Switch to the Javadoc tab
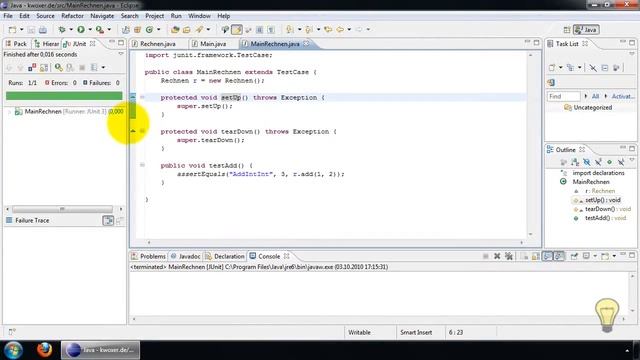This screenshot has height=360, width=640. [x=186, y=256]
